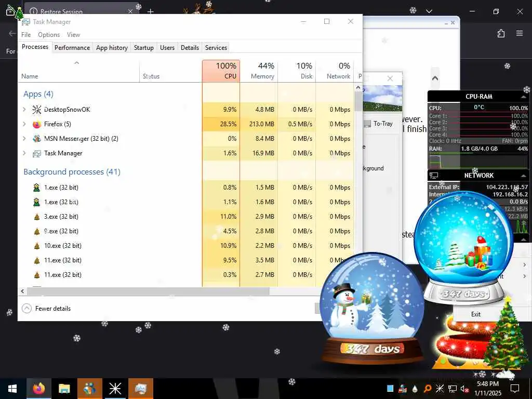Collapse details with Fewer details arrow
Image resolution: width=532 pixels, height=399 pixels.
pos(26,309)
